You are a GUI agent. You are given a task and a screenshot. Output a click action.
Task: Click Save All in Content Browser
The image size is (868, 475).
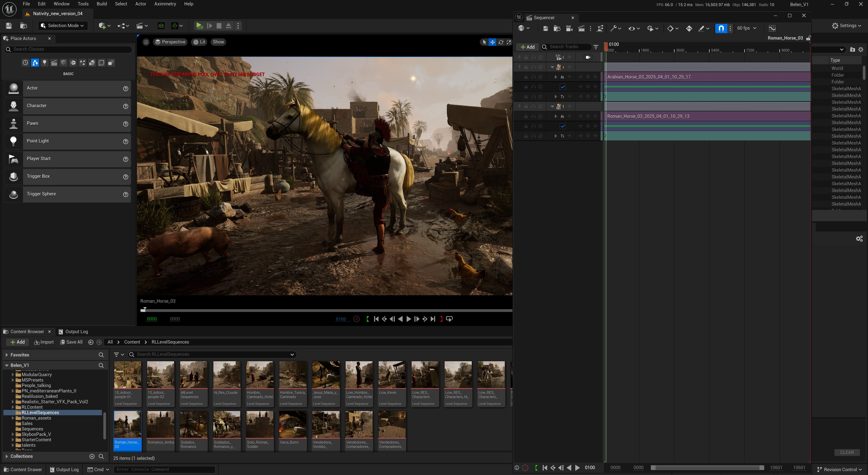71,342
